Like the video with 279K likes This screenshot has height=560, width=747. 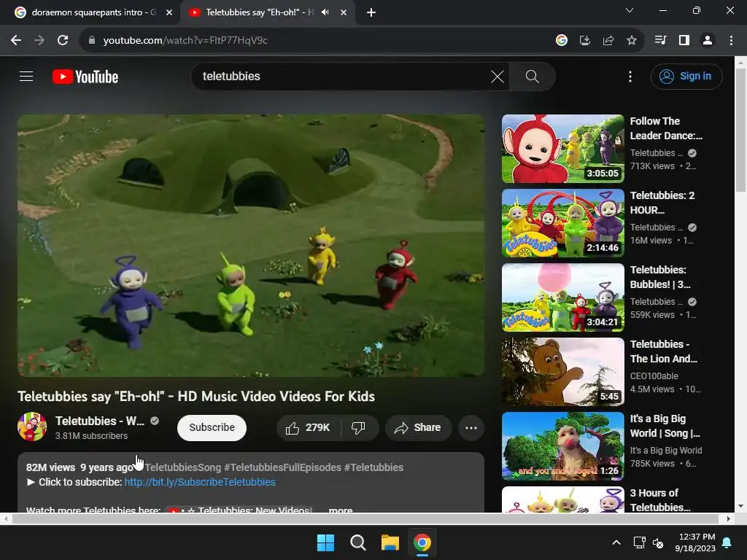(309, 427)
